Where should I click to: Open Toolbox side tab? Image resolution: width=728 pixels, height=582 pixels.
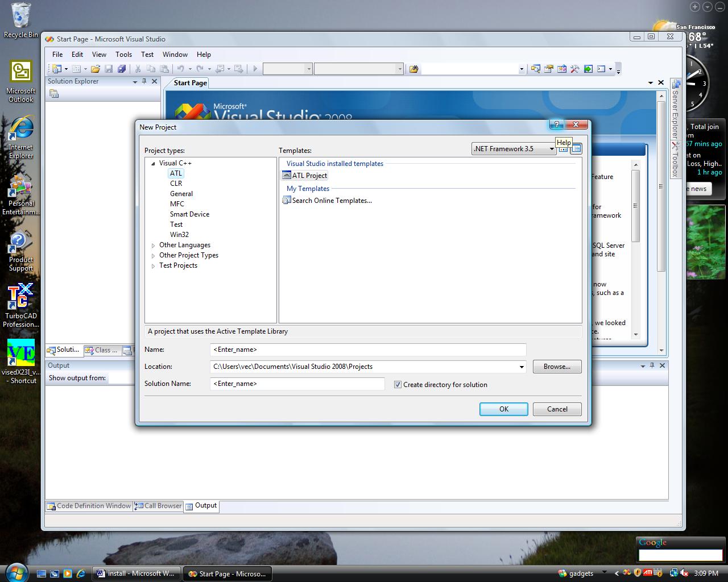tap(675, 160)
